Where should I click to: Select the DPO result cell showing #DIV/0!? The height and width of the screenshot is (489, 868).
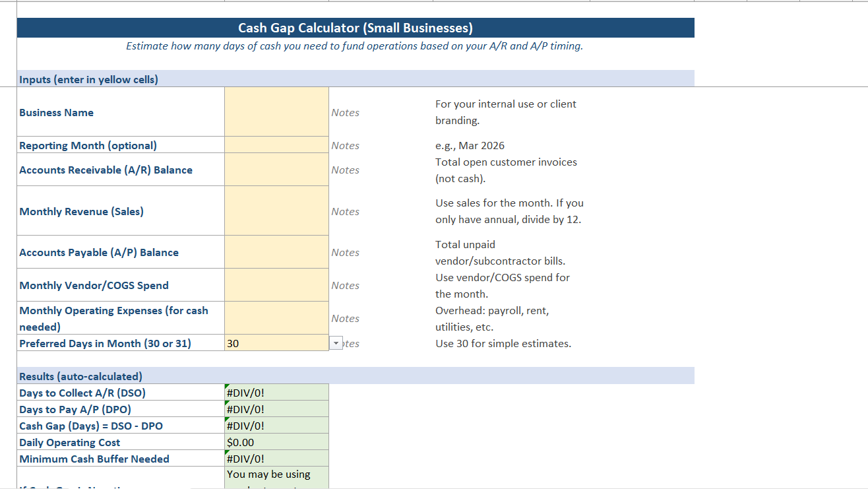276,409
